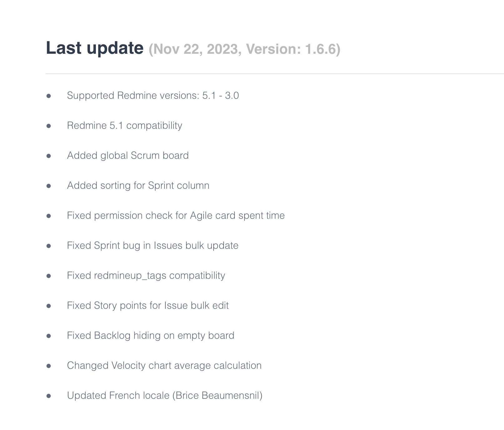Select the "Supported Redmine versions: 5.1 - 3.0" line
This screenshot has width=504, height=430.
click(153, 96)
